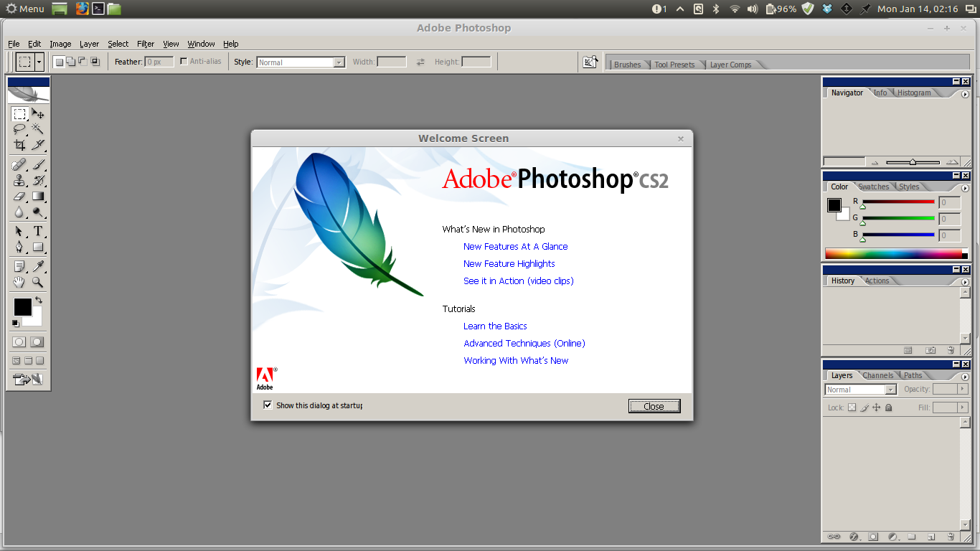Select the Notes tool

coord(20,267)
